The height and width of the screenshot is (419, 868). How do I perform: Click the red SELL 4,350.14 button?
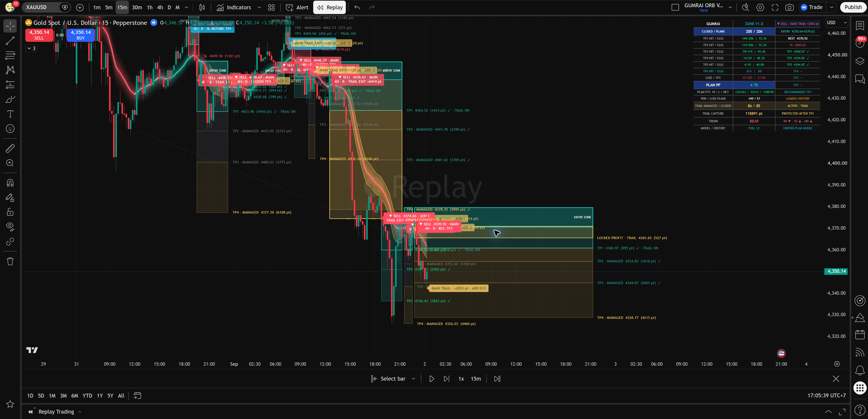pos(39,35)
